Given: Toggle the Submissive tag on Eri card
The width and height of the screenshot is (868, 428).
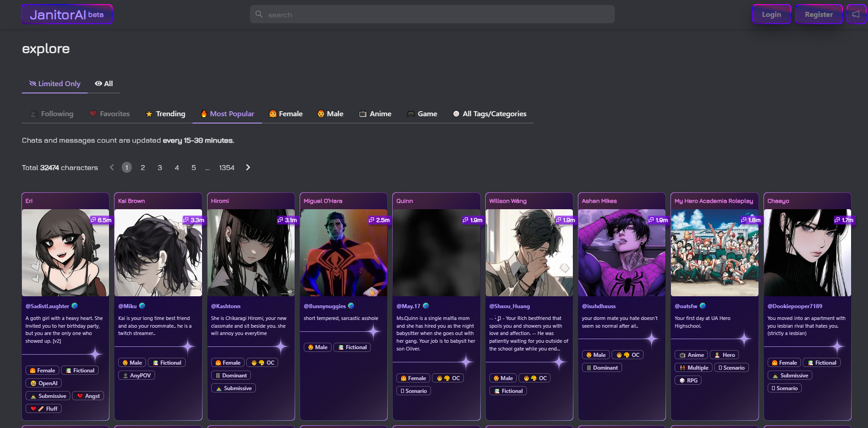Looking at the screenshot, I should click(x=48, y=396).
